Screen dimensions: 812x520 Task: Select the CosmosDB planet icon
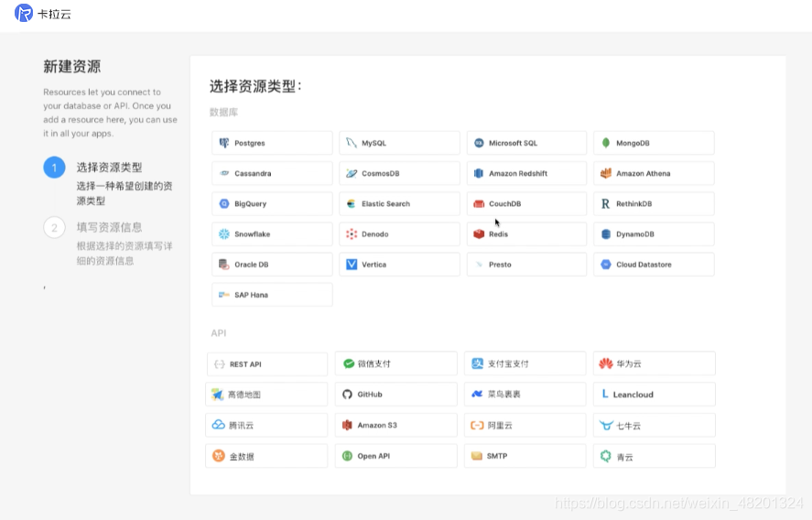click(x=352, y=173)
